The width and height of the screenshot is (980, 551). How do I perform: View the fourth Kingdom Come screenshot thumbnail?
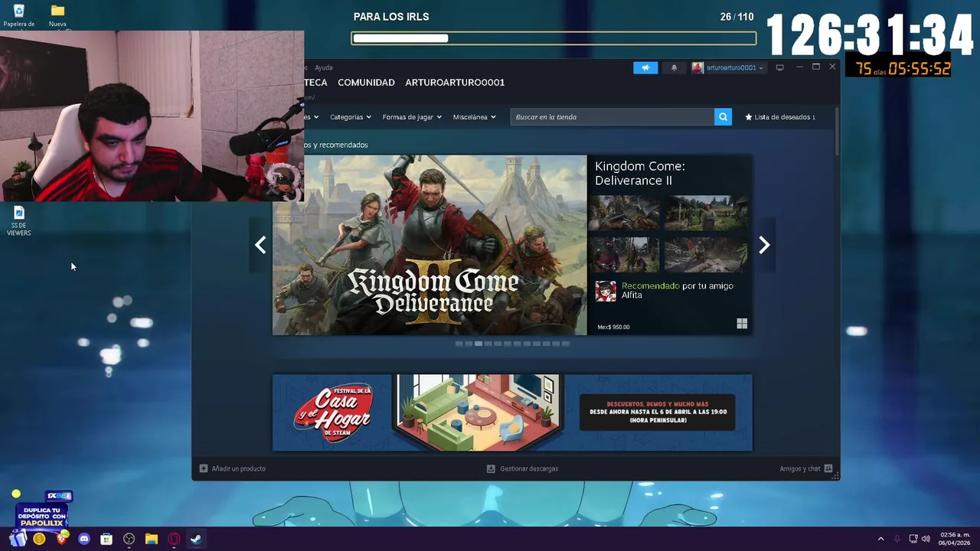(x=706, y=254)
